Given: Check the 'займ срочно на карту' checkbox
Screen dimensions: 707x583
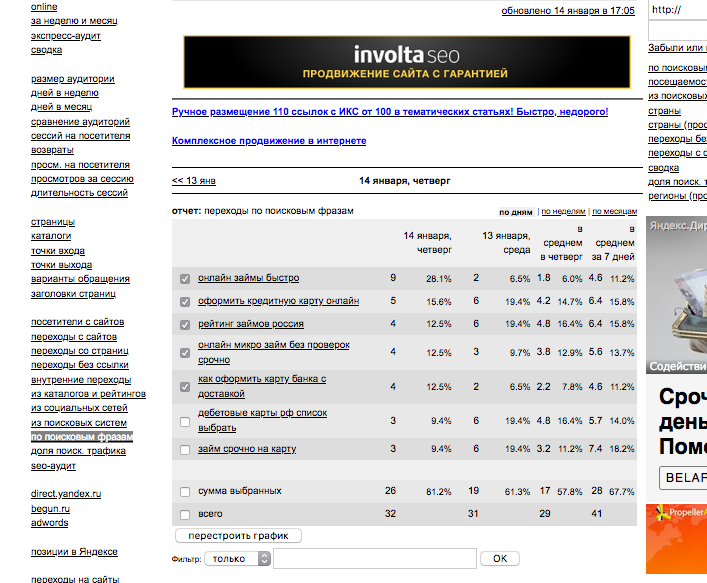Looking at the screenshot, I should click(x=185, y=450).
